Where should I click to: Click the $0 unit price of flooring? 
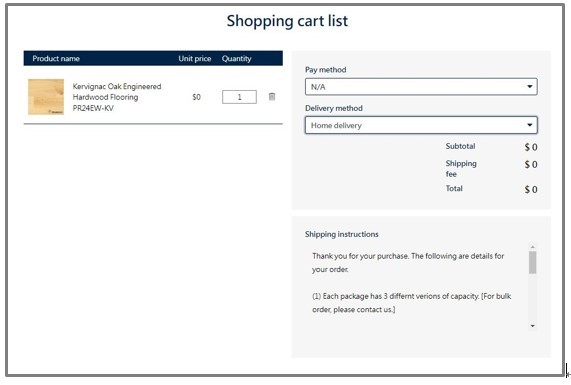[x=196, y=97]
